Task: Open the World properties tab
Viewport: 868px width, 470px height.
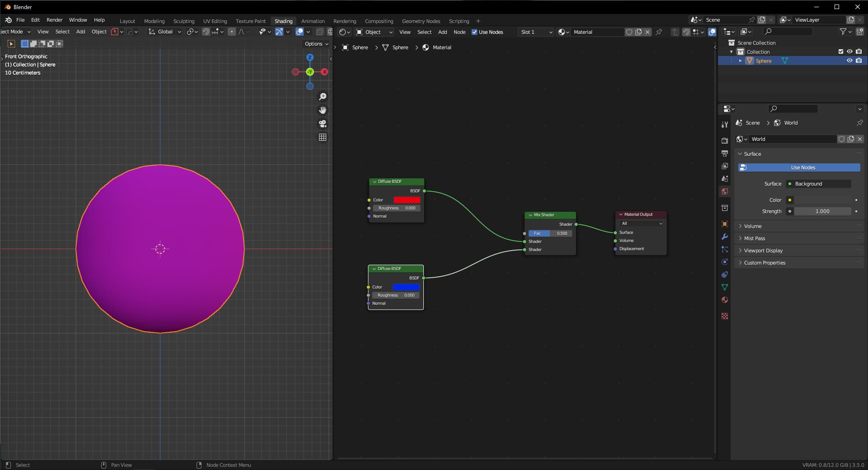Action: (x=725, y=191)
